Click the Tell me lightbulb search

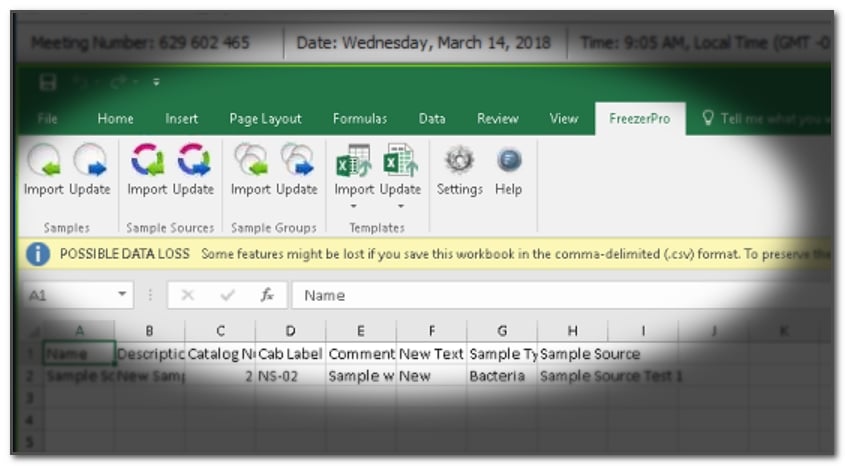708,118
